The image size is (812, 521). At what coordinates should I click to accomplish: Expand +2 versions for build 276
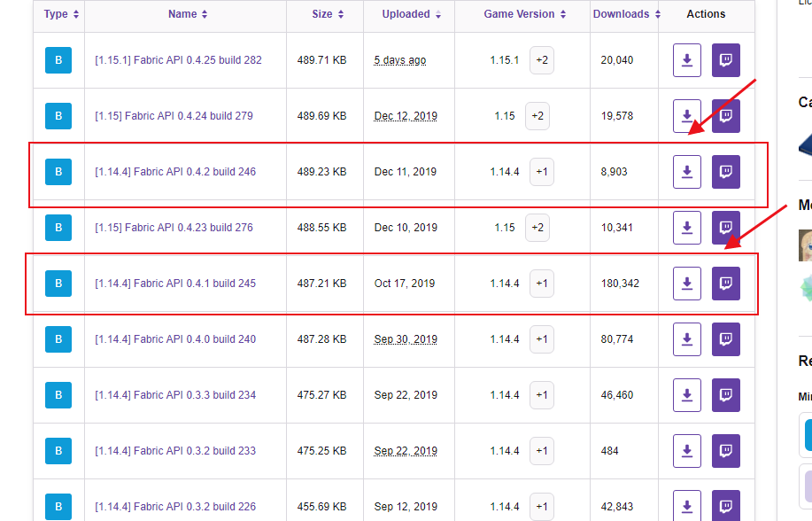(537, 228)
